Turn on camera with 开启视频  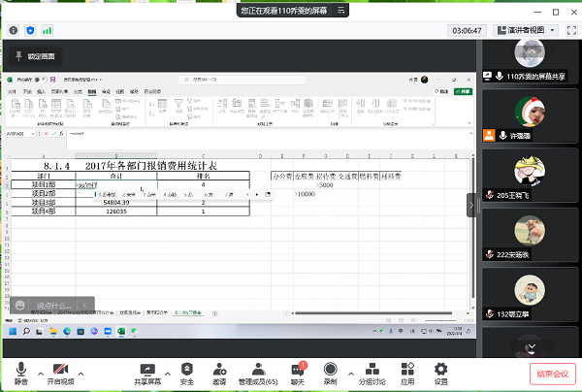61,371
